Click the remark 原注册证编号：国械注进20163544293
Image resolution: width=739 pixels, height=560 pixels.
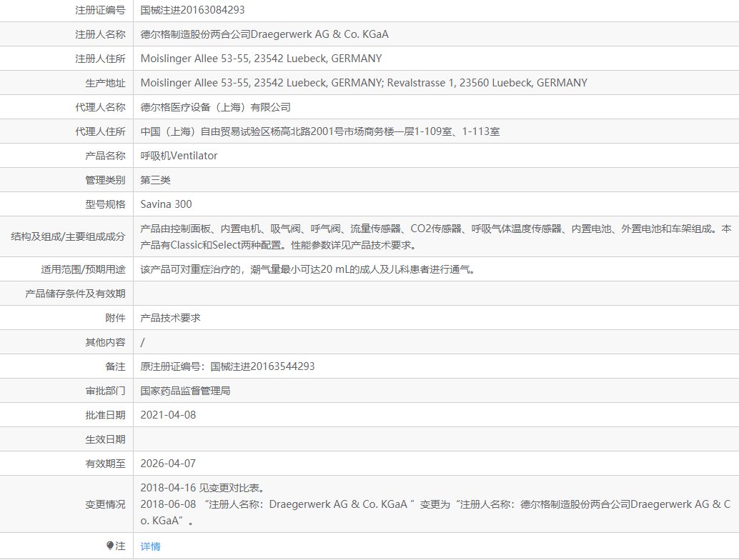(228, 366)
